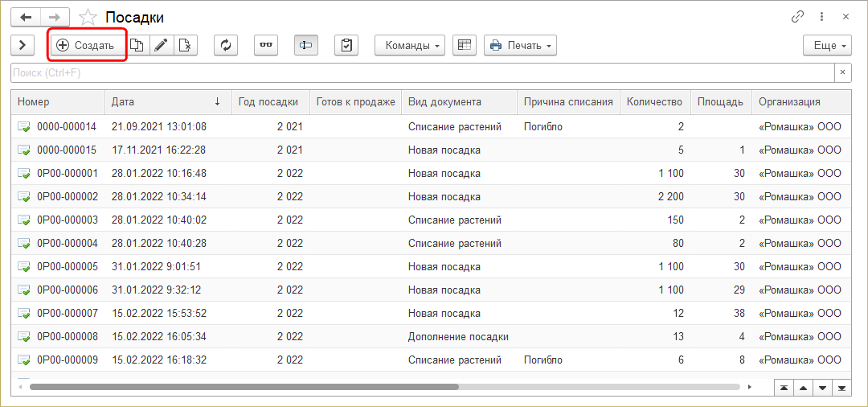This screenshot has height=407, width=868.
Task: Open the Команды dropdown
Action: (x=410, y=45)
